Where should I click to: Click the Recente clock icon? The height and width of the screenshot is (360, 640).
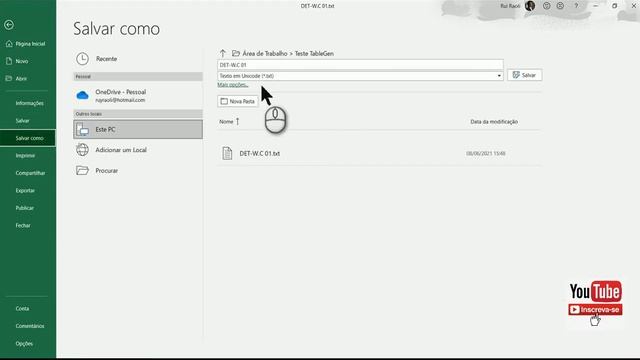(82, 59)
